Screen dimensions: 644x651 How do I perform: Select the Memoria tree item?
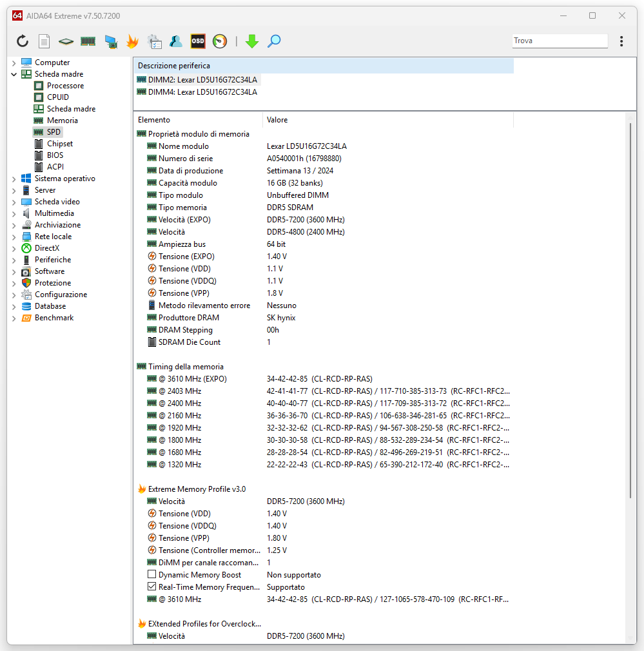(63, 121)
